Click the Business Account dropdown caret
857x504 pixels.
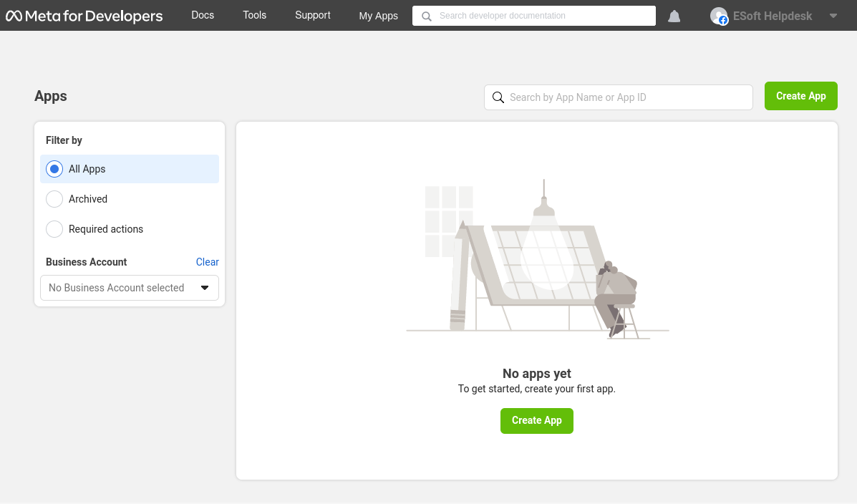click(x=205, y=288)
